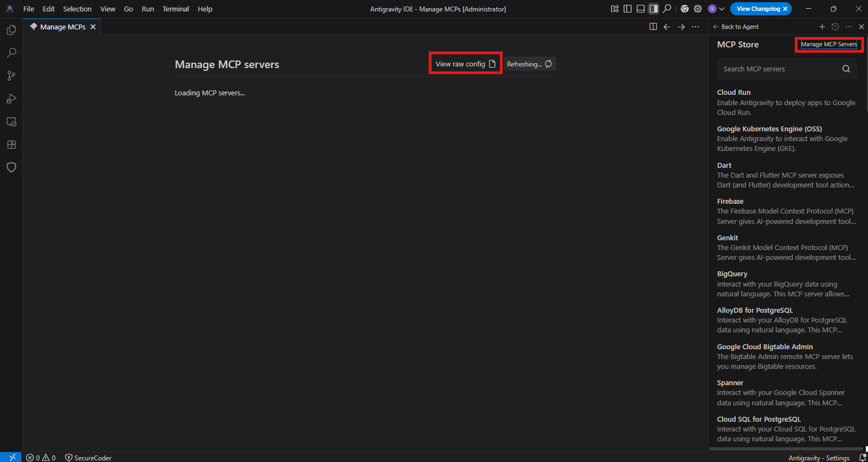This screenshot has height=462, width=868.
Task: Open the Chrome browser icon in title bar
Action: [684, 9]
